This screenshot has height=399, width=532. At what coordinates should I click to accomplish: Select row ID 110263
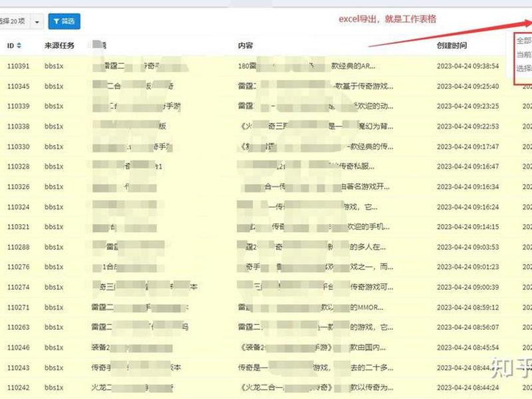point(19,327)
